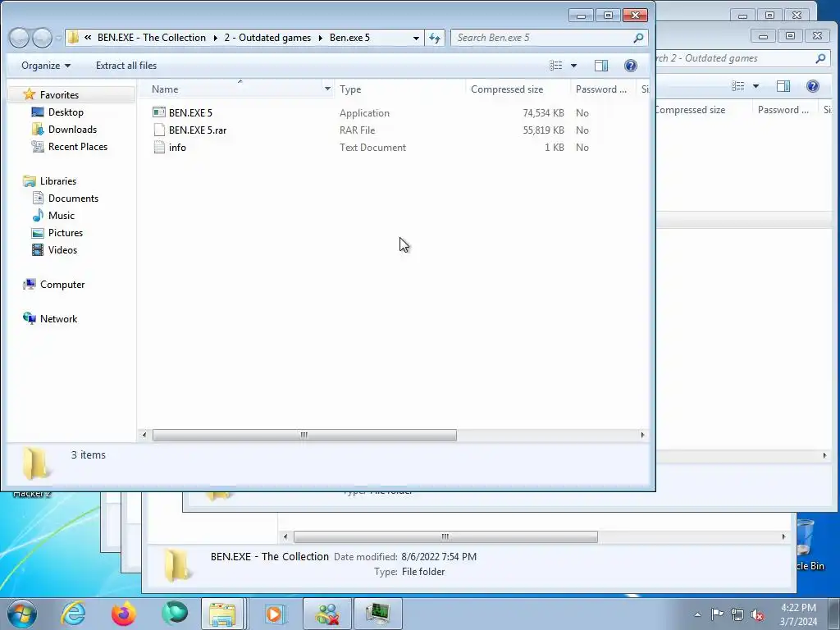Open Windows Explorer taskbar button
Screen dimensions: 840x630
222,614
